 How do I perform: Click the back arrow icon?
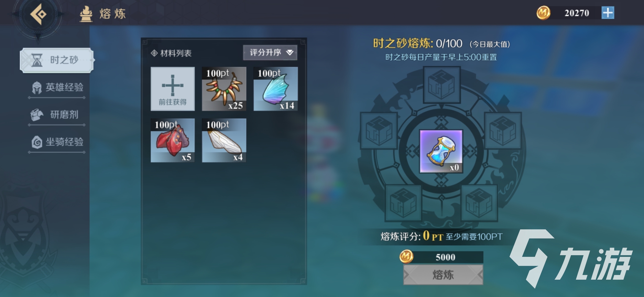point(38,14)
